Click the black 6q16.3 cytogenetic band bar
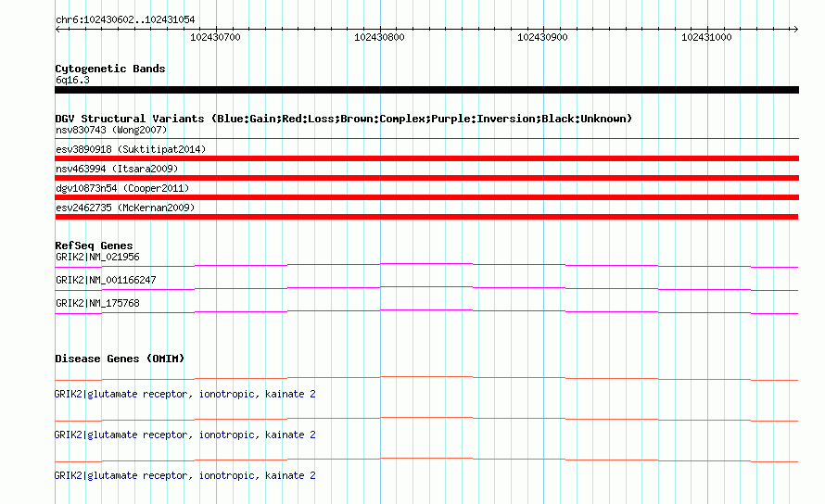Image resolution: width=825 pixels, height=504 pixels. 426,90
